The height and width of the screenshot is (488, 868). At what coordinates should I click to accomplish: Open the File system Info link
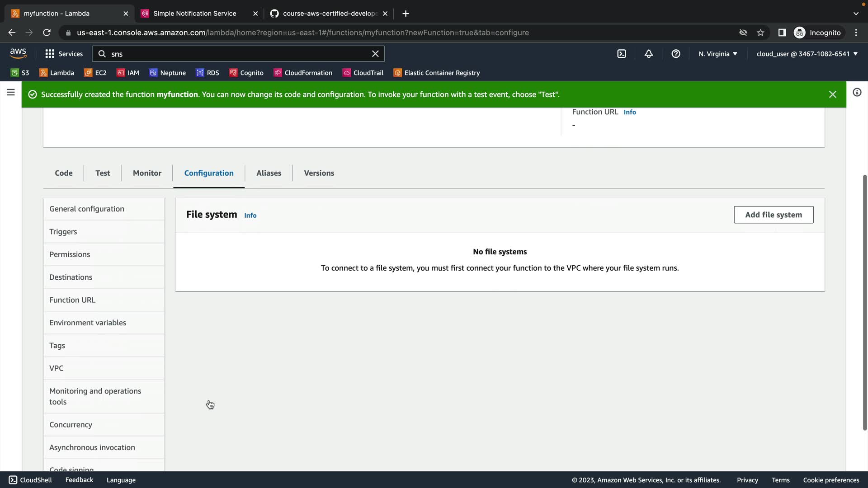(x=250, y=216)
